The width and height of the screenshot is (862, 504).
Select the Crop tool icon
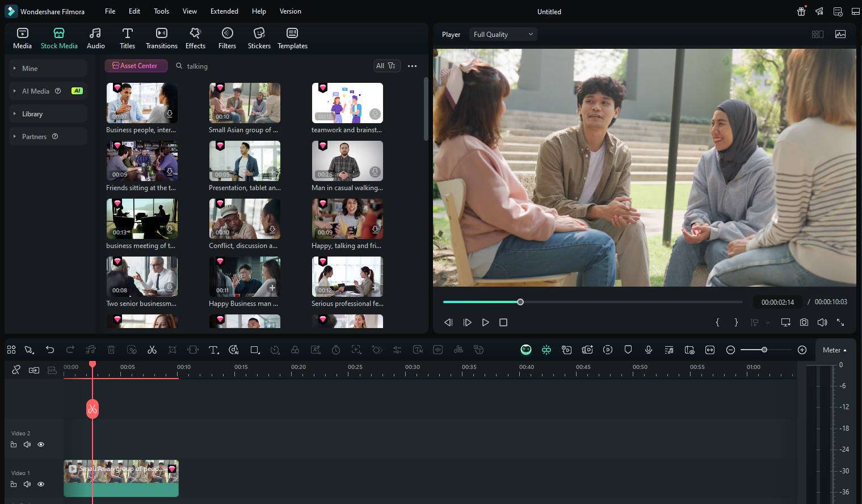pos(173,350)
